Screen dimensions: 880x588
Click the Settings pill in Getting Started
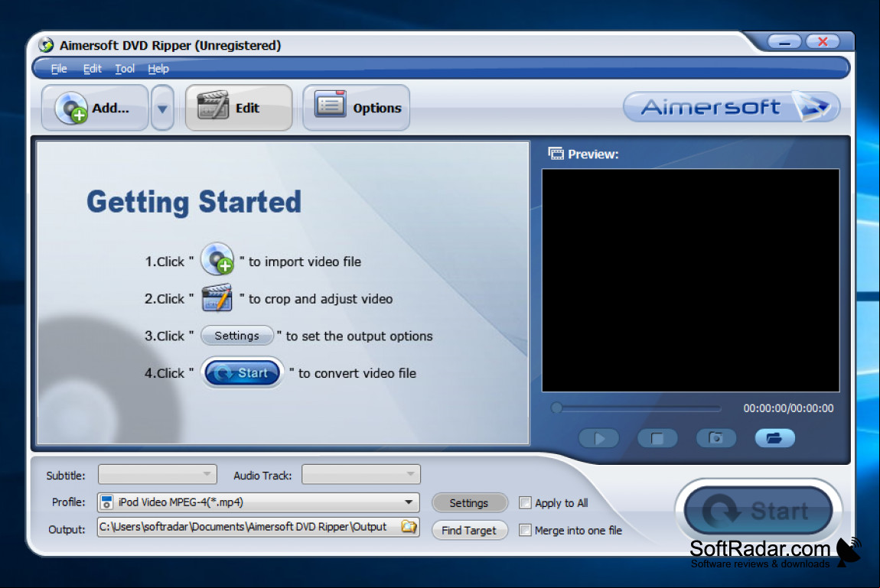point(237,335)
